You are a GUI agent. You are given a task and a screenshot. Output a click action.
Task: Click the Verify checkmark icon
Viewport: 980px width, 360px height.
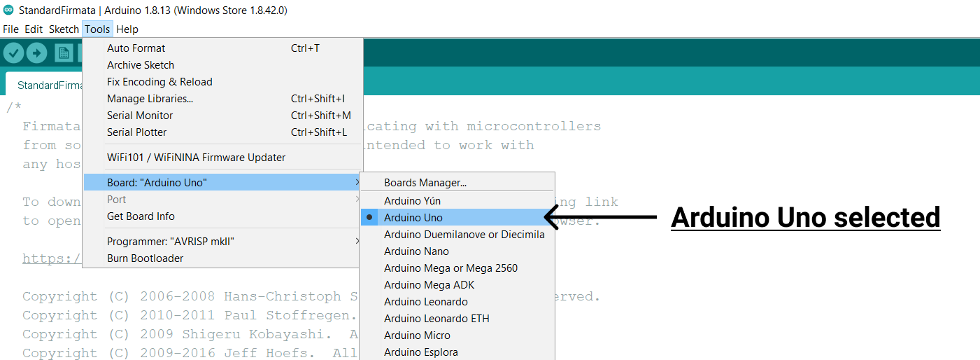coord(14,53)
